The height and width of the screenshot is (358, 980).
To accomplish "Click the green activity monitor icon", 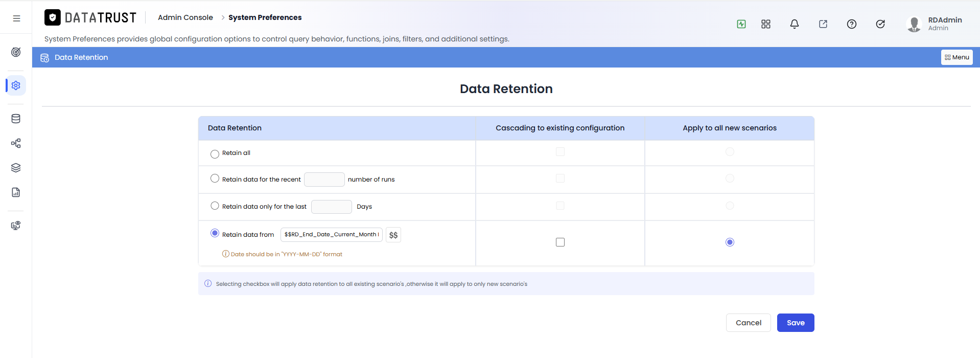I will pos(741,24).
